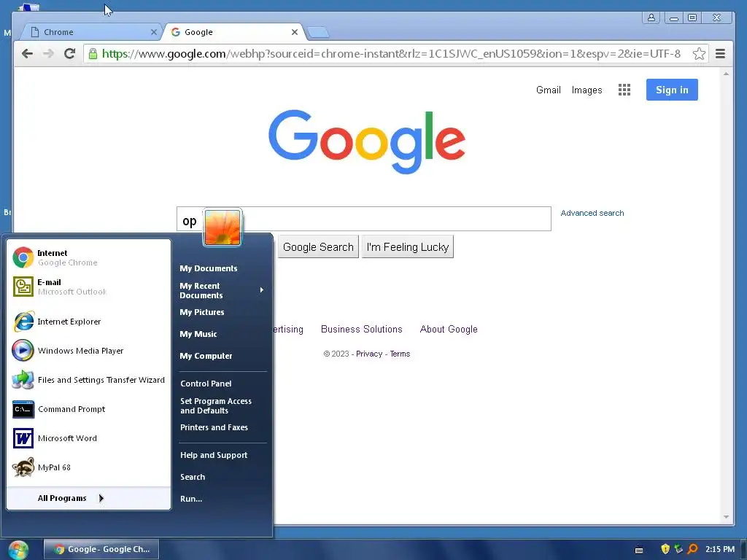Go back in Chrome
This screenshot has width=747, height=560.
coord(28,53)
